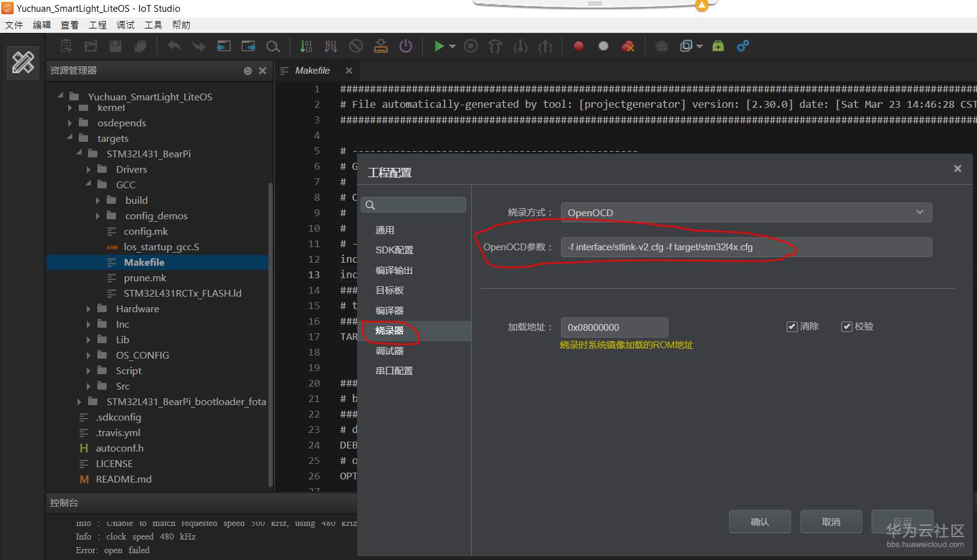Click the step out debug icon
Image resolution: width=977 pixels, height=560 pixels.
(x=545, y=46)
